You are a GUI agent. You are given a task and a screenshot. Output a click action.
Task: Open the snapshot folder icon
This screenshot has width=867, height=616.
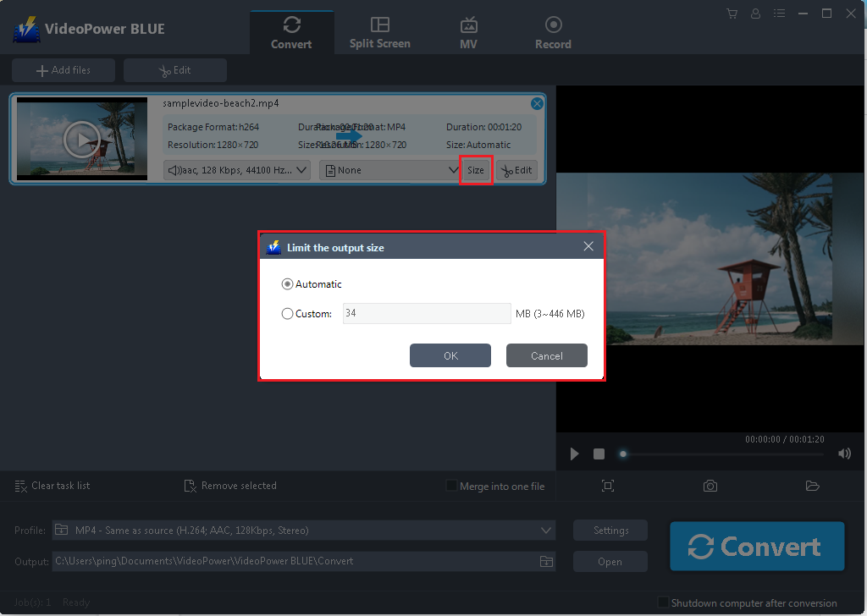click(812, 486)
